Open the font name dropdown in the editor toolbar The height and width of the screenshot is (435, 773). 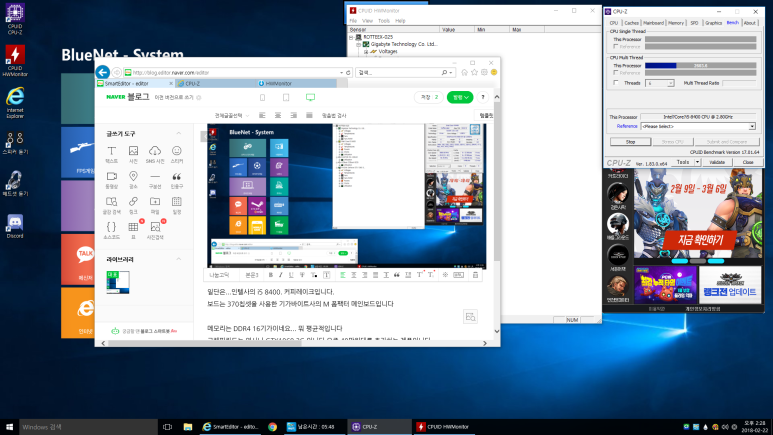click(220, 275)
